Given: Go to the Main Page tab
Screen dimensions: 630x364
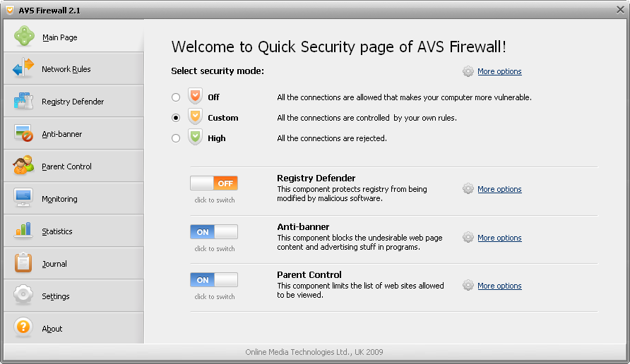Looking at the screenshot, I should click(59, 37).
